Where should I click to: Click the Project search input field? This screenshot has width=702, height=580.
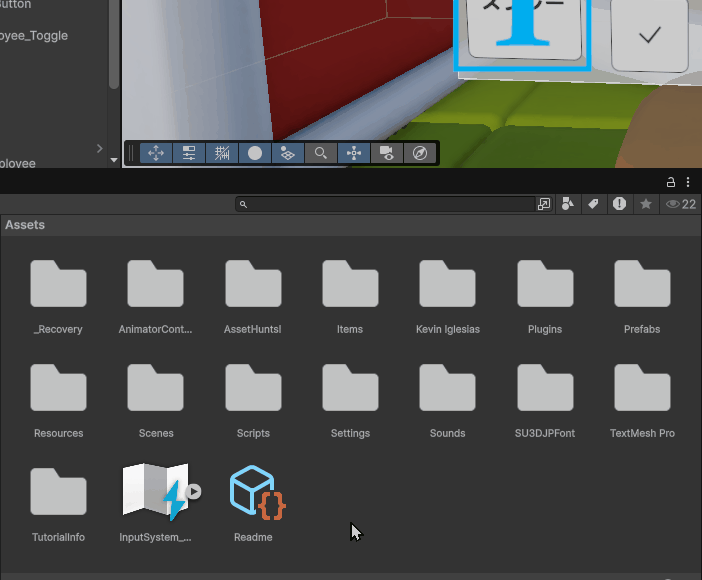(x=390, y=204)
